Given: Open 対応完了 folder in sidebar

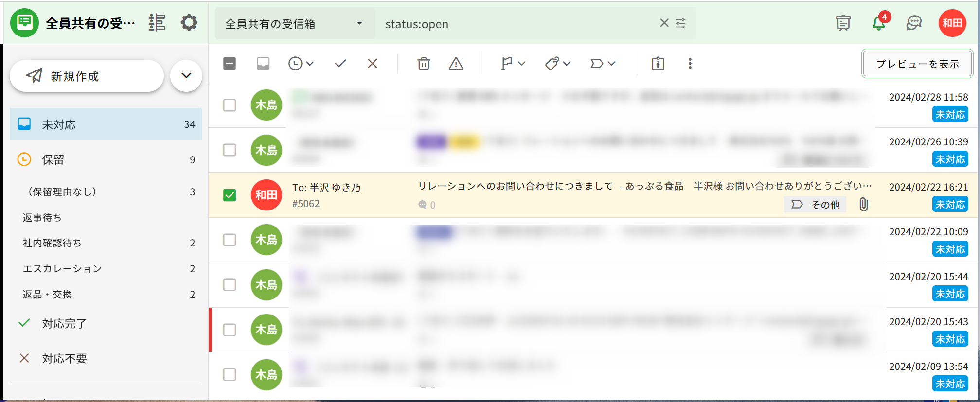Looking at the screenshot, I should [x=64, y=323].
